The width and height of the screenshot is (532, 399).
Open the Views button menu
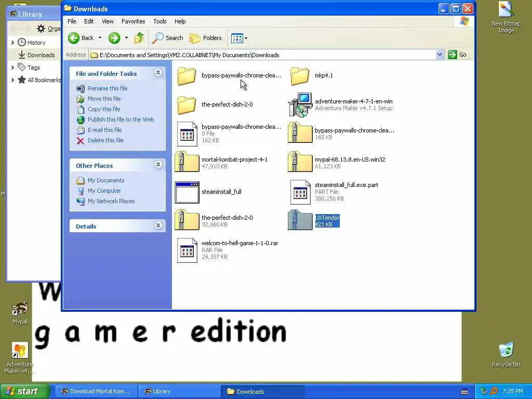coord(239,38)
